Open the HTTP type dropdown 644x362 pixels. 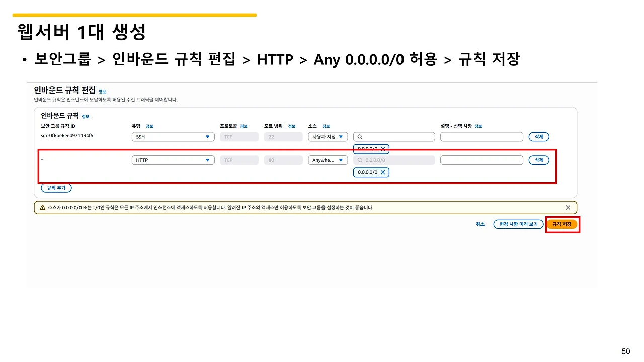pos(173,160)
